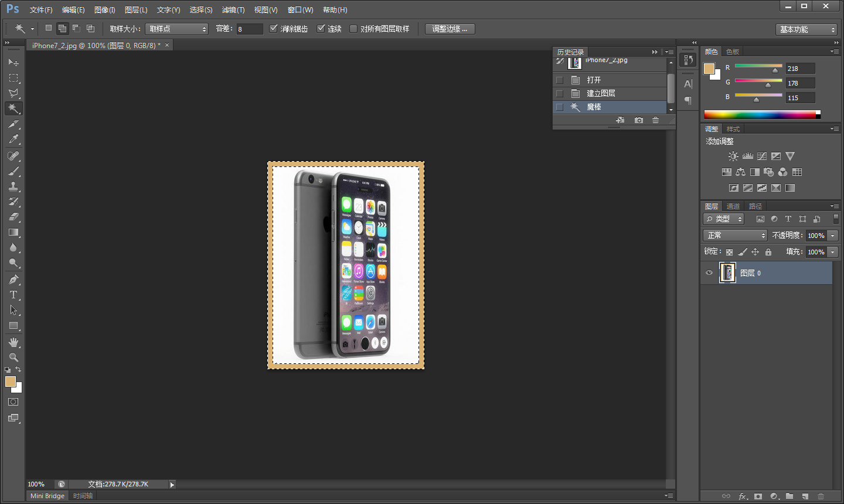Select the History Brush tool
The width and height of the screenshot is (844, 504).
[x=13, y=202]
